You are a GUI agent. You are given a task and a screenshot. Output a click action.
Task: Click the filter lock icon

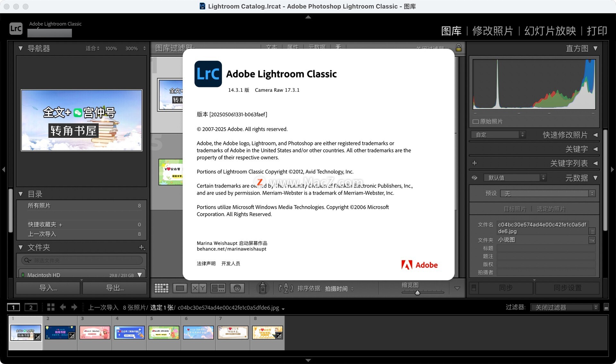click(459, 48)
